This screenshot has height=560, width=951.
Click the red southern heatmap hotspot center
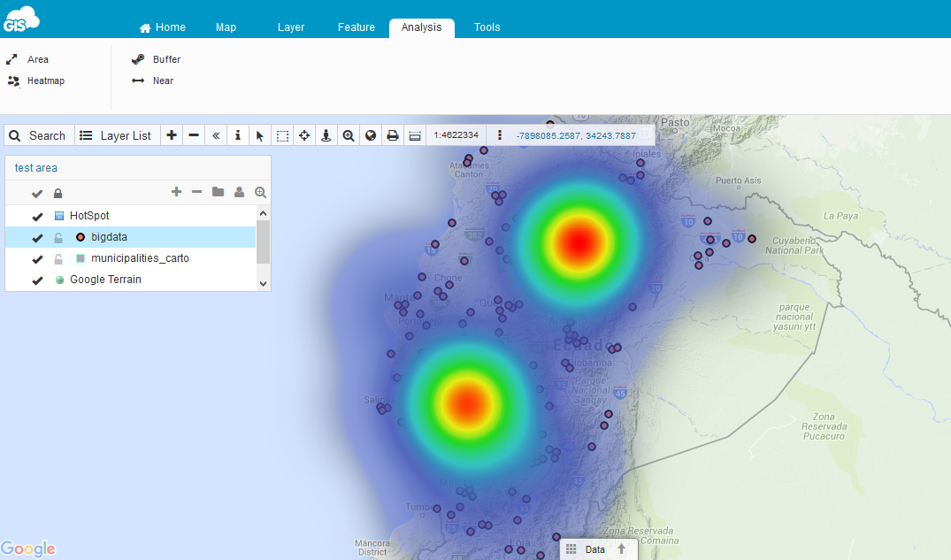(x=468, y=404)
